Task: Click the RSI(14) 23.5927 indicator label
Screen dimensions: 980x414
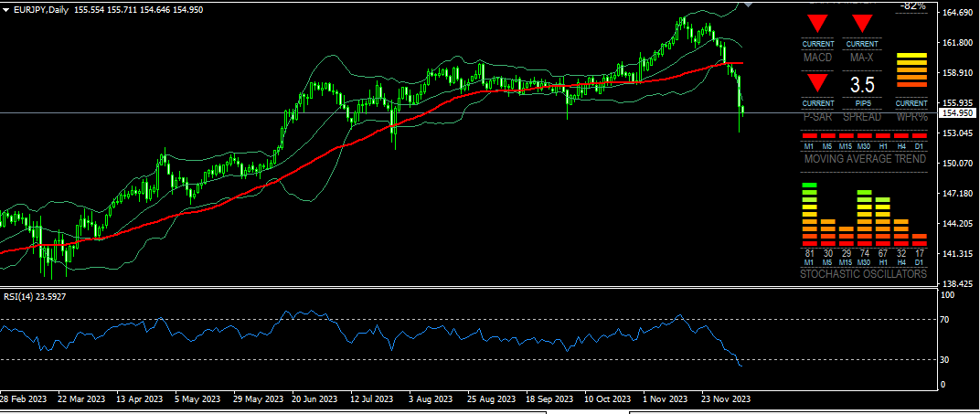Action: click(x=35, y=297)
